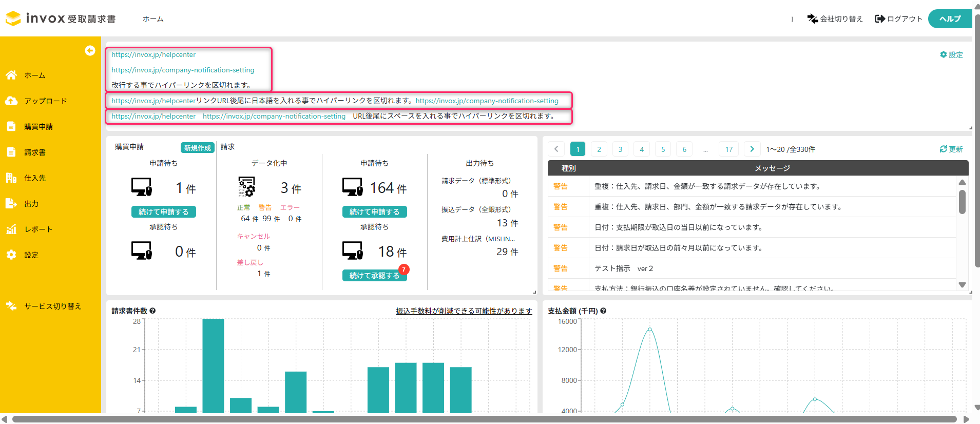The image size is (980, 424).
Task: Click 続けて承認する button with badge
Action: [374, 276]
